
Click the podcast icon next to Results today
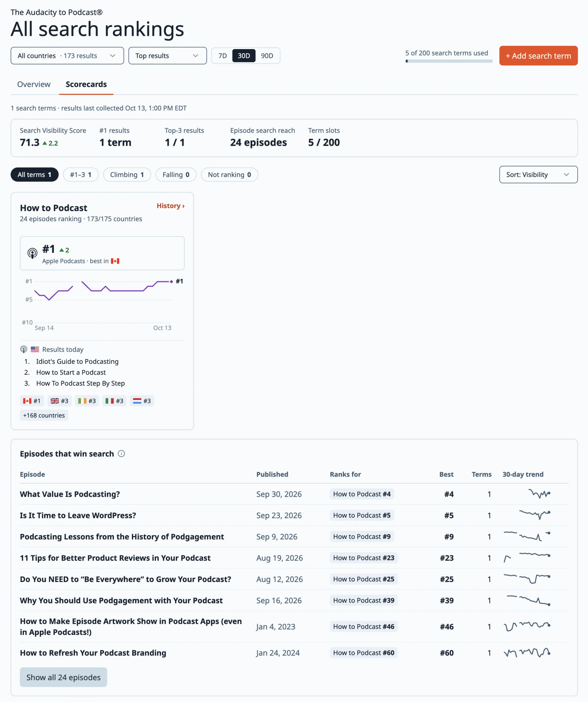click(24, 349)
